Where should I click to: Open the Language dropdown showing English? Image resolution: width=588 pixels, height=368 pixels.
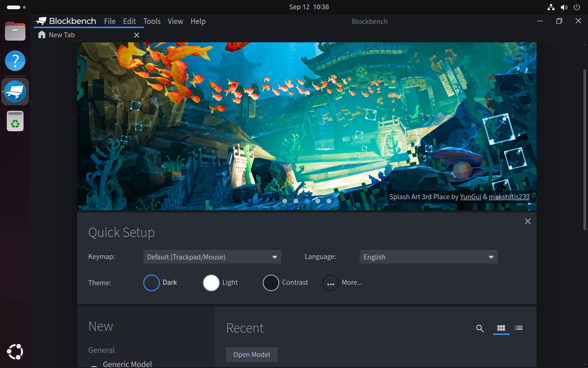(428, 257)
